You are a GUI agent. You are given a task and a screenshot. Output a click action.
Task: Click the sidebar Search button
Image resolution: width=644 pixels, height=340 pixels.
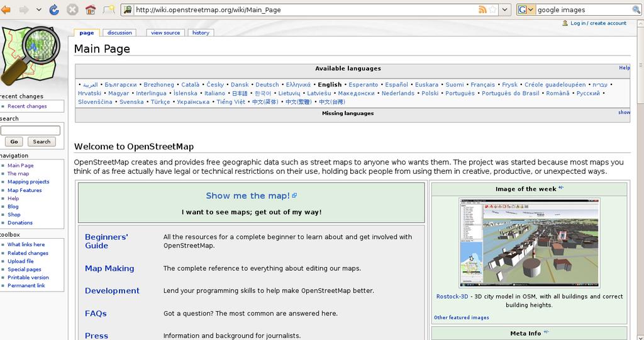point(42,142)
